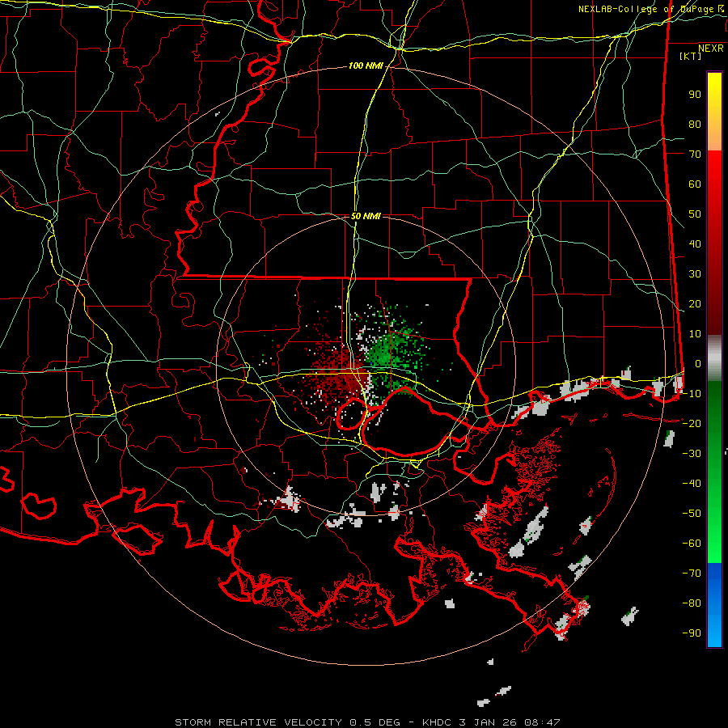Select the 10 value on the velocity scale

[695, 334]
